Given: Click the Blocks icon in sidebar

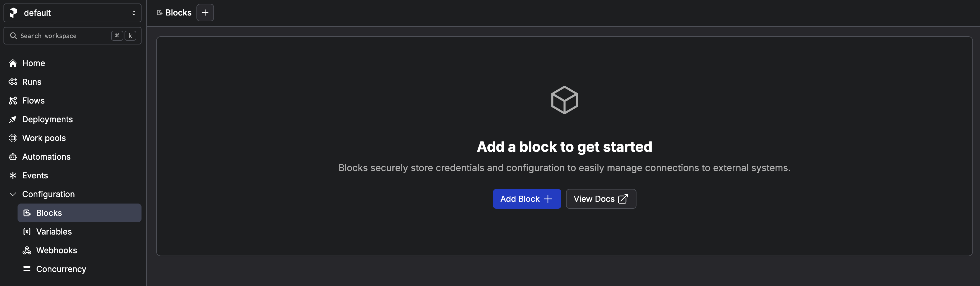Looking at the screenshot, I should pyautogui.click(x=27, y=213).
